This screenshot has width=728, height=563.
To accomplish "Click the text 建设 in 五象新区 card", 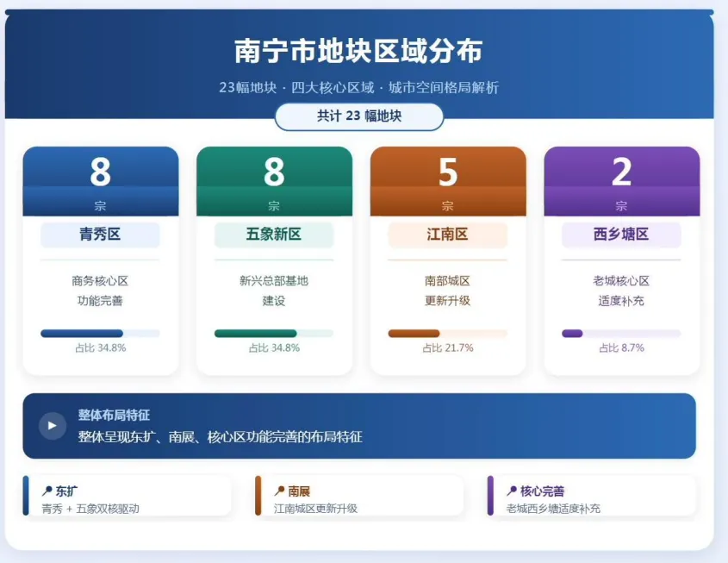I will pyautogui.click(x=274, y=301).
